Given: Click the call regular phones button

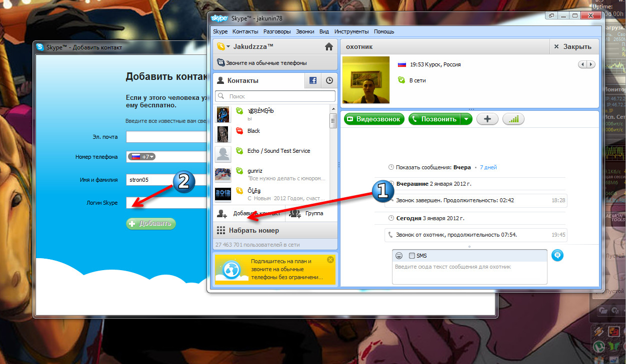Looking at the screenshot, I should [275, 63].
